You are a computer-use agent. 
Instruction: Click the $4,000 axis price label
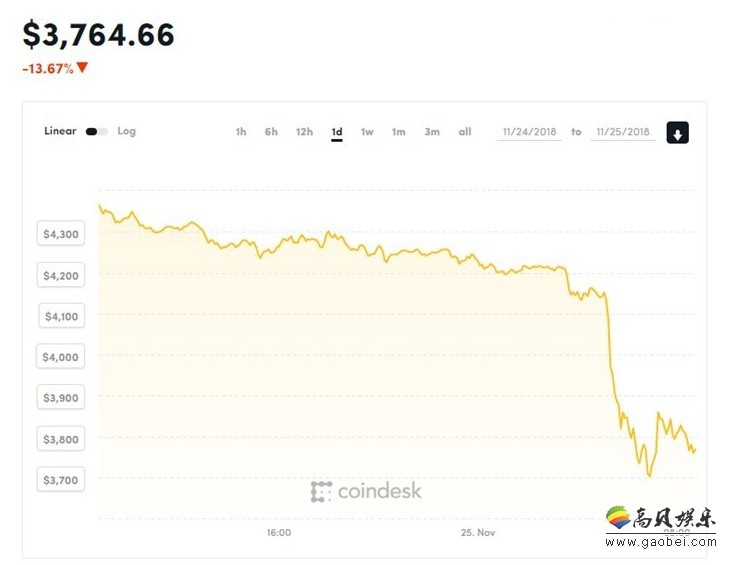[61, 357]
